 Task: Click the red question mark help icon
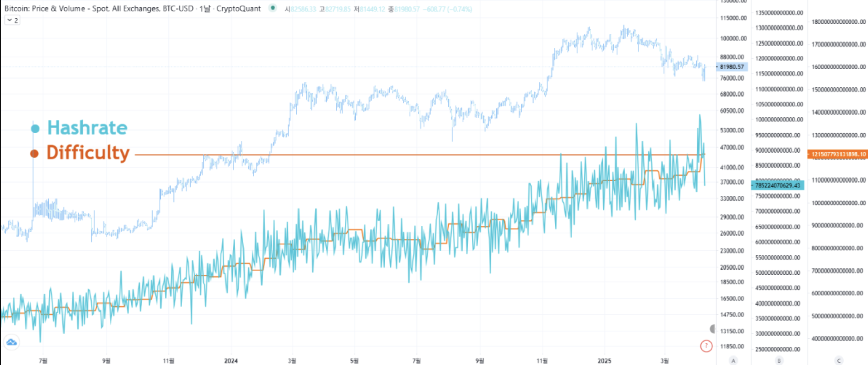(706, 346)
